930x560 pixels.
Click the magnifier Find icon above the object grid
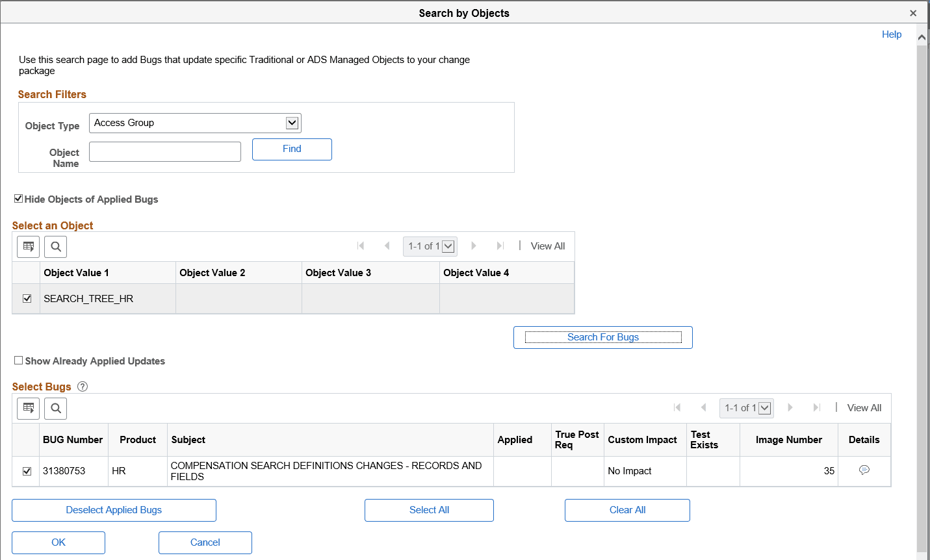pos(55,246)
